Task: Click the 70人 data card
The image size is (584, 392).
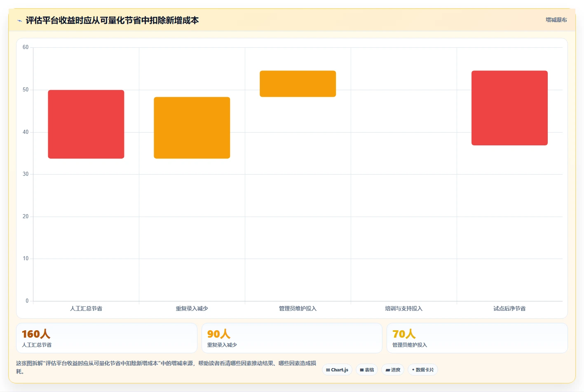Action: click(x=477, y=338)
